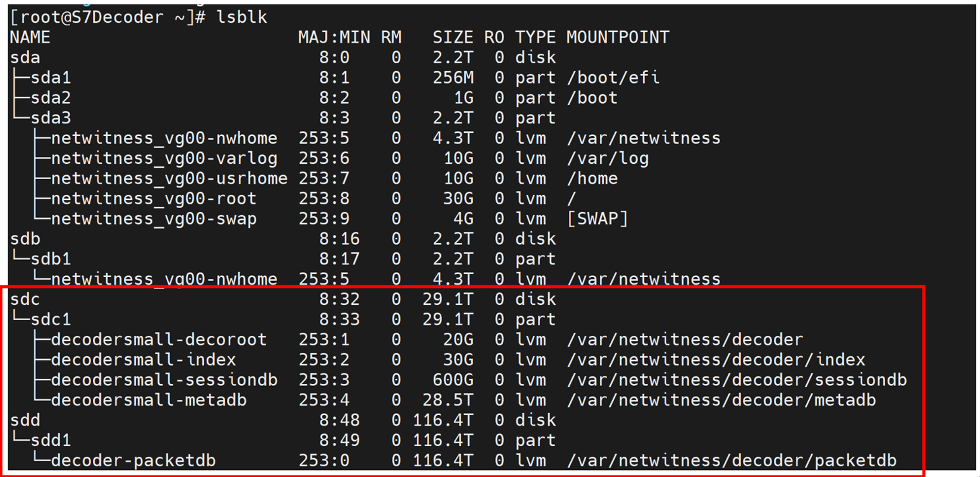The width and height of the screenshot is (980, 477).
Task: Click the / mount point of netwitness_vg00-root
Action: click(572, 199)
